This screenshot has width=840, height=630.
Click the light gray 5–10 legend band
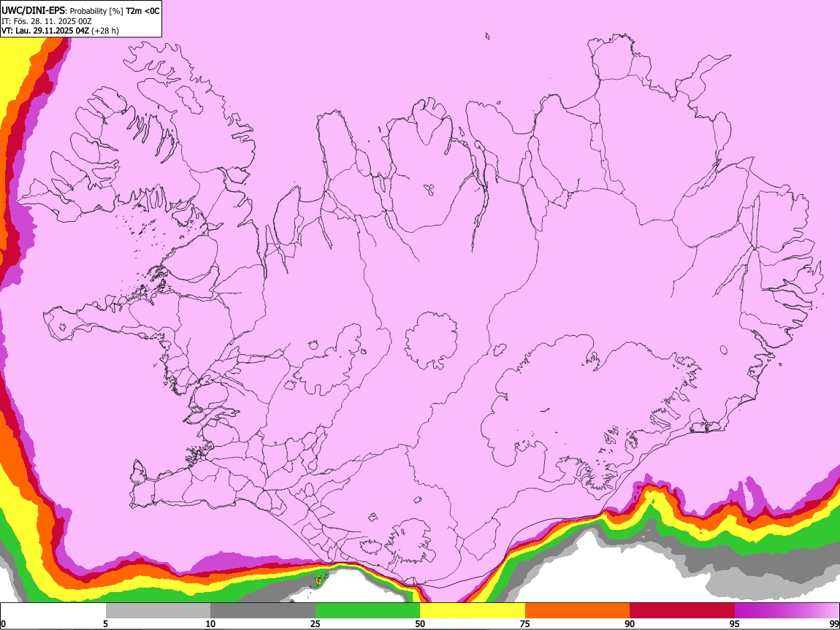[x=158, y=610]
